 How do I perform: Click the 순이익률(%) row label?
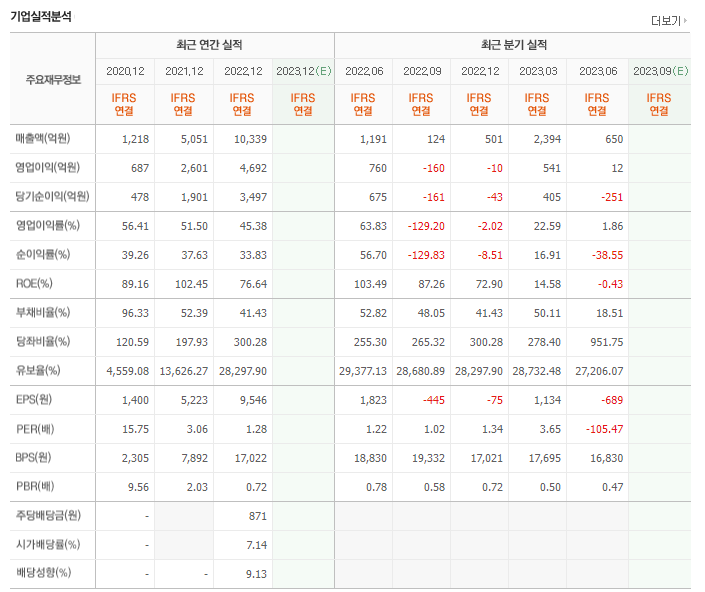[x=43, y=254]
